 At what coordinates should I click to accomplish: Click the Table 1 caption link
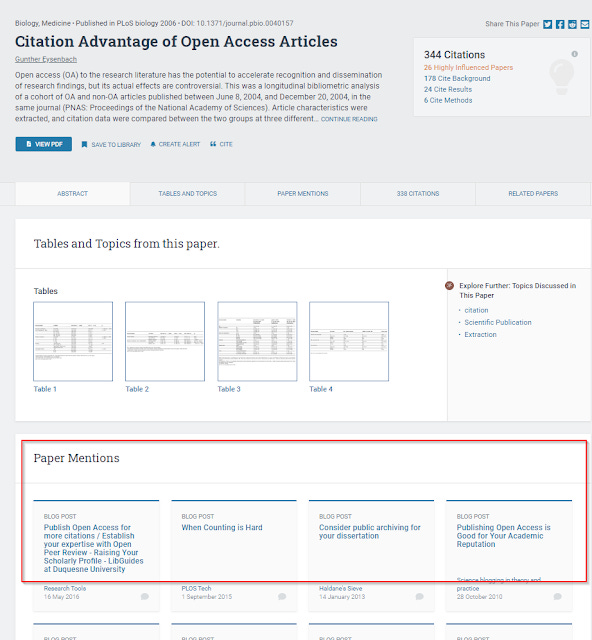(x=45, y=389)
